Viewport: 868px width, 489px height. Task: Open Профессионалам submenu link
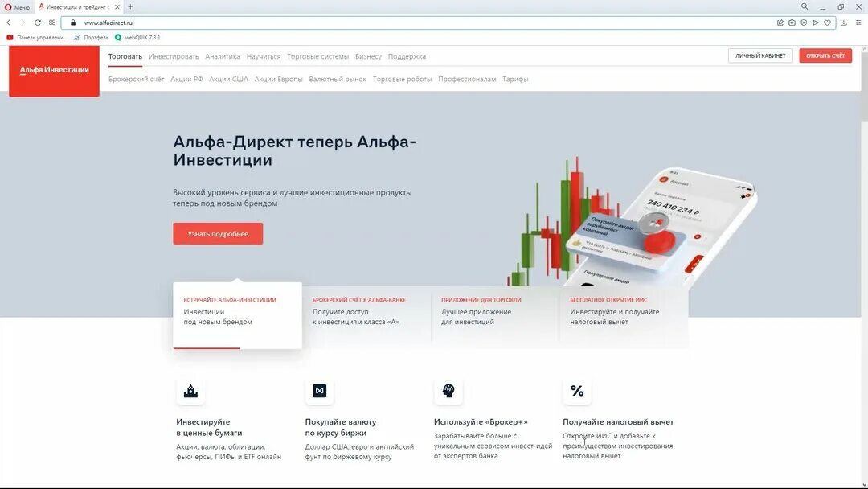click(x=467, y=79)
